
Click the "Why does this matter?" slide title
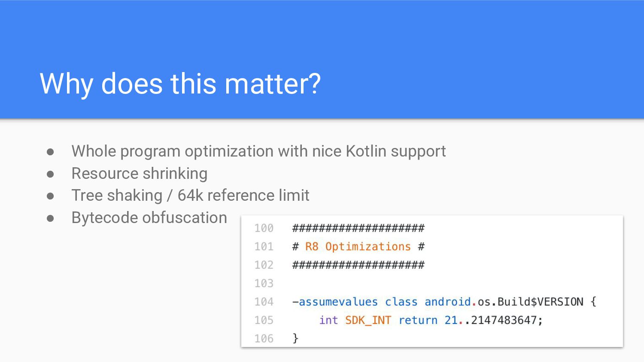coord(180,84)
